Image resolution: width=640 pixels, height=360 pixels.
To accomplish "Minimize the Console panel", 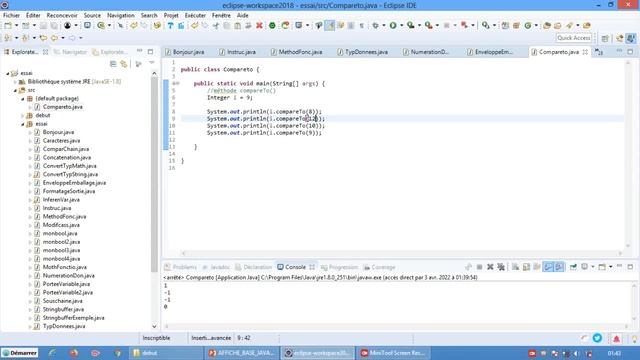I will pos(620,267).
